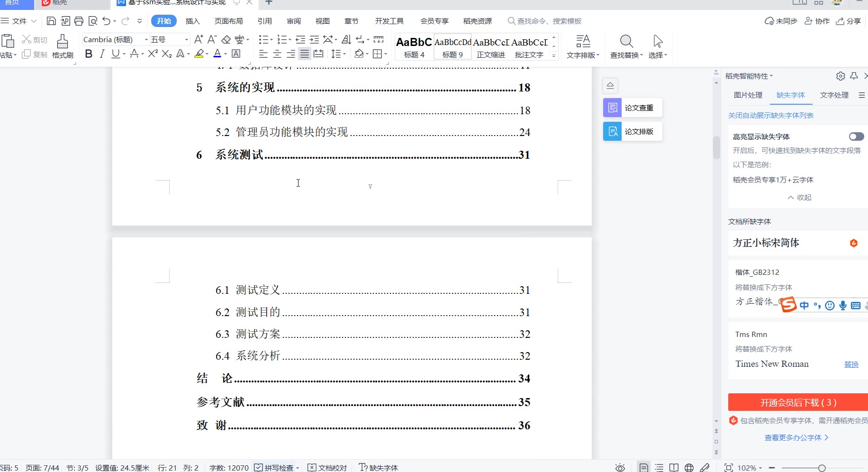Click the Format Painter (格式刷) icon
Screen dimensions: 868x472
63,42
